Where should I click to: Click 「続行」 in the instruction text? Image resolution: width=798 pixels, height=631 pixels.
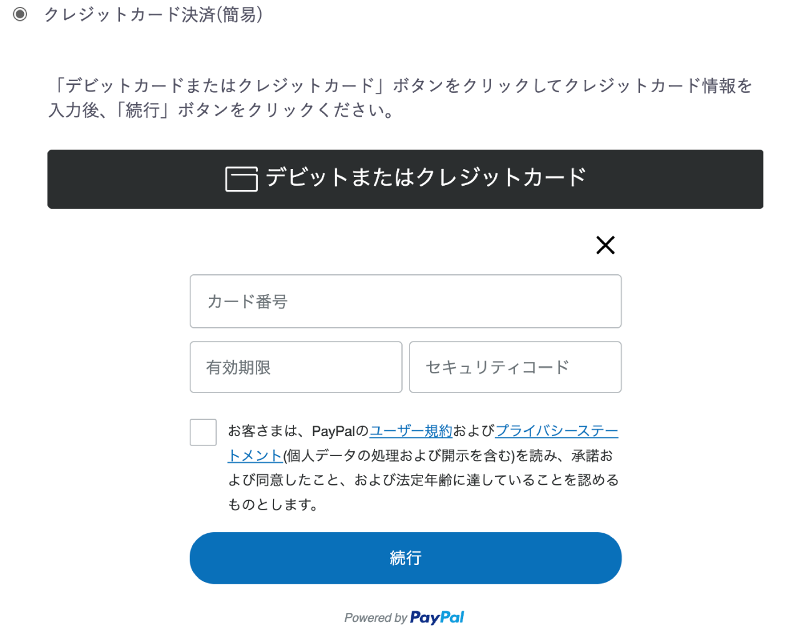[142, 110]
